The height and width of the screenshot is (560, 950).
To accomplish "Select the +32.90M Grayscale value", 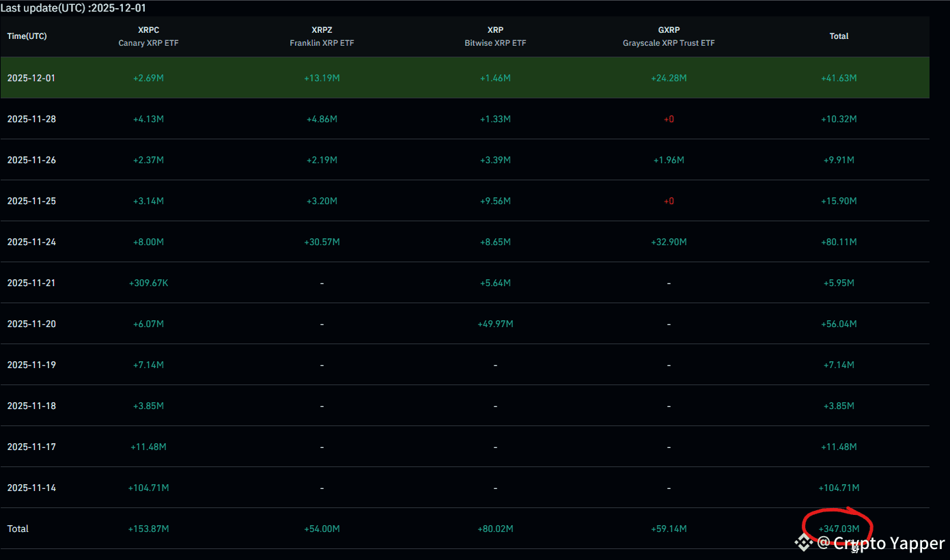I will tap(669, 242).
